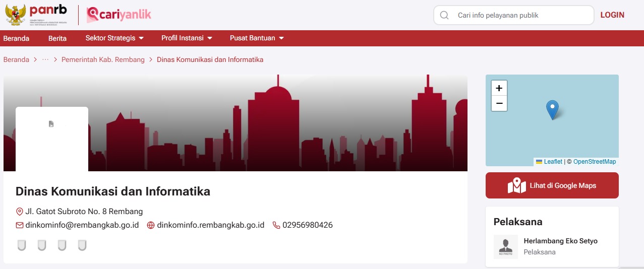Expand the Profil Instansi dropdown

186,38
